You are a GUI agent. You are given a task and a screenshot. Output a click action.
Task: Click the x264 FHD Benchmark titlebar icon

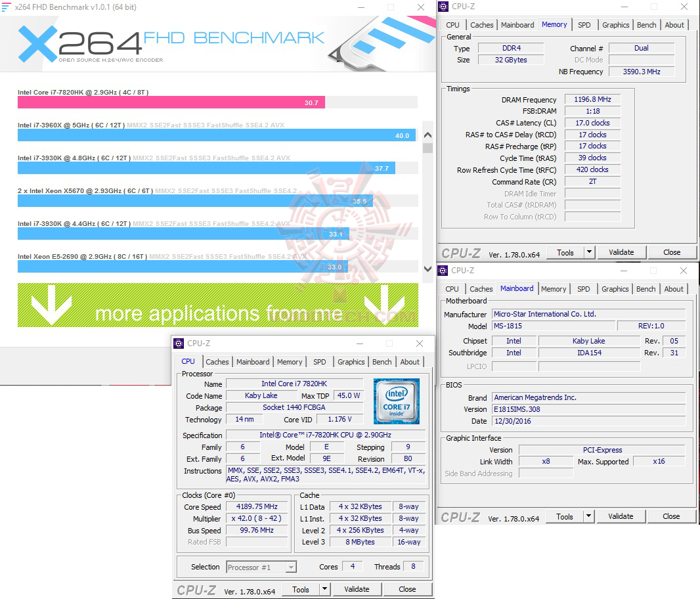coord(7,6)
